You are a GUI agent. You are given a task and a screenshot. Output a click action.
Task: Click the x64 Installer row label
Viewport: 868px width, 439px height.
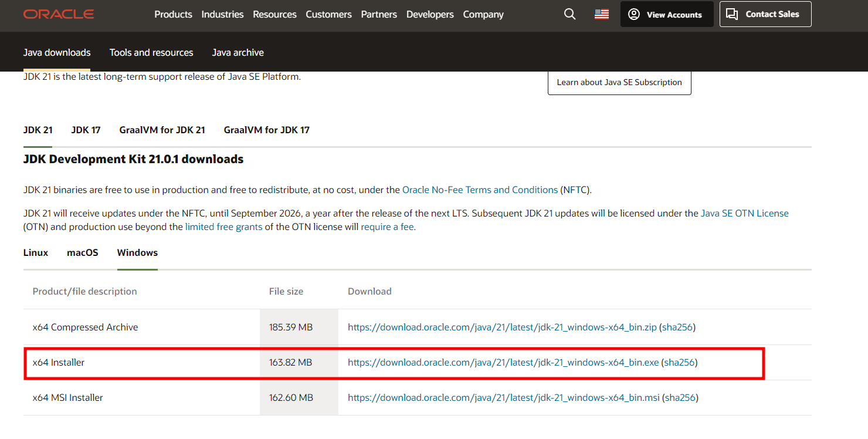point(59,362)
